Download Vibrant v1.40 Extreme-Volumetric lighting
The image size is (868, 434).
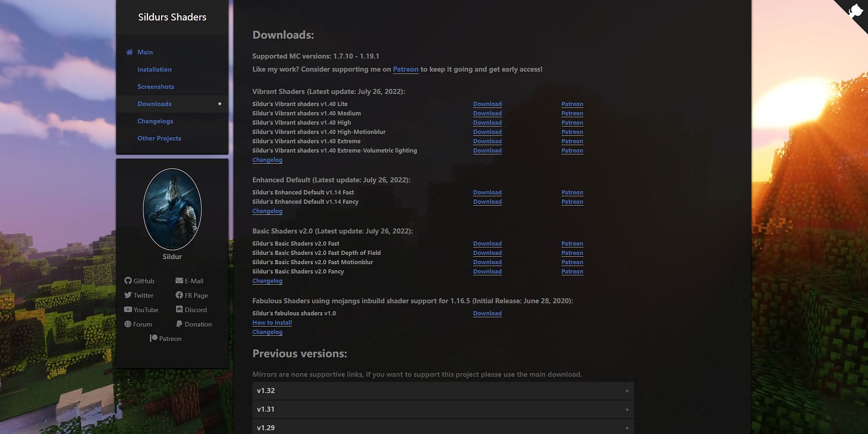coord(487,151)
